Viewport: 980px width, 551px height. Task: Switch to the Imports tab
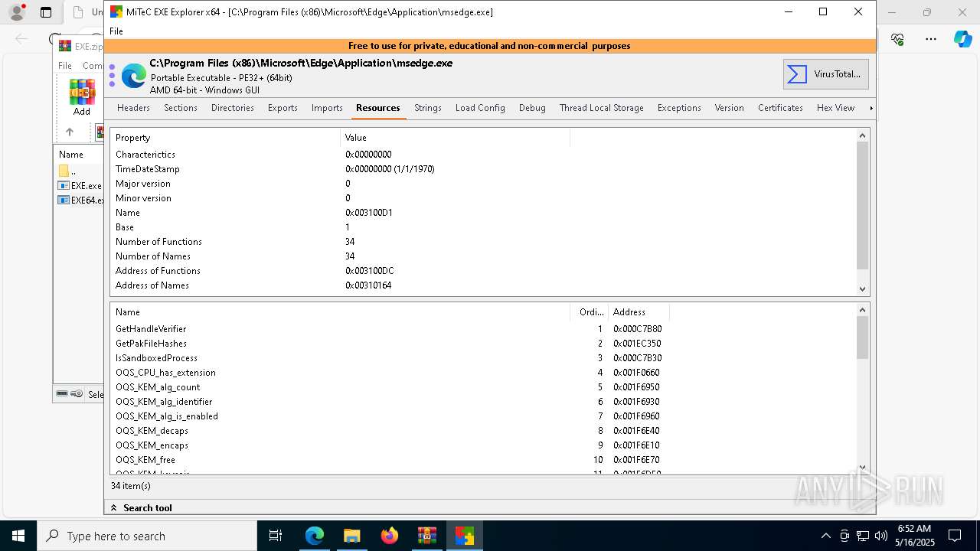[x=327, y=108]
